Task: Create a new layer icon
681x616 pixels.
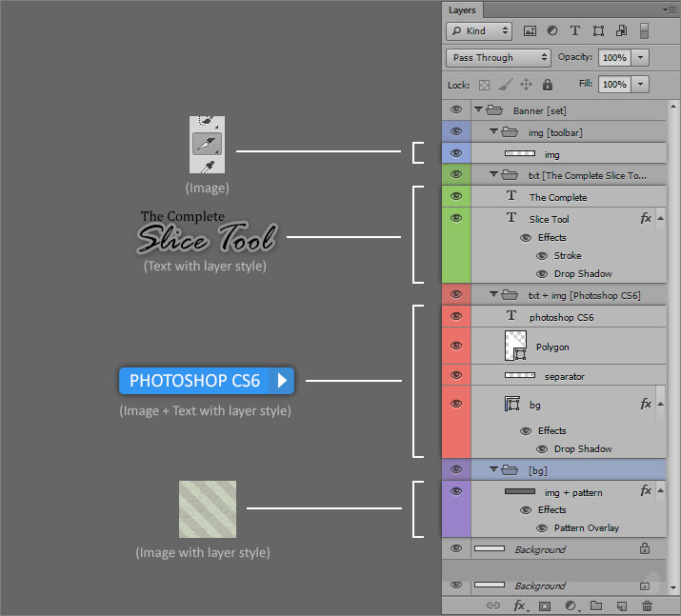Action: point(622,606)
